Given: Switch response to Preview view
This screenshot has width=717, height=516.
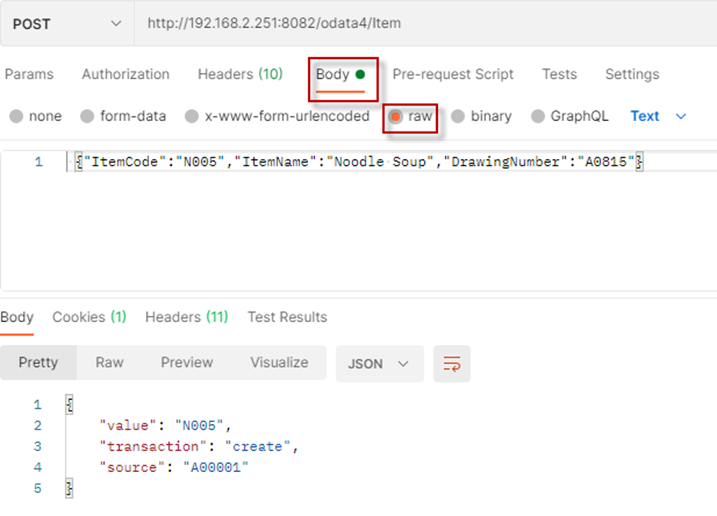Looking at the screenshot, I should pos(187,363).
